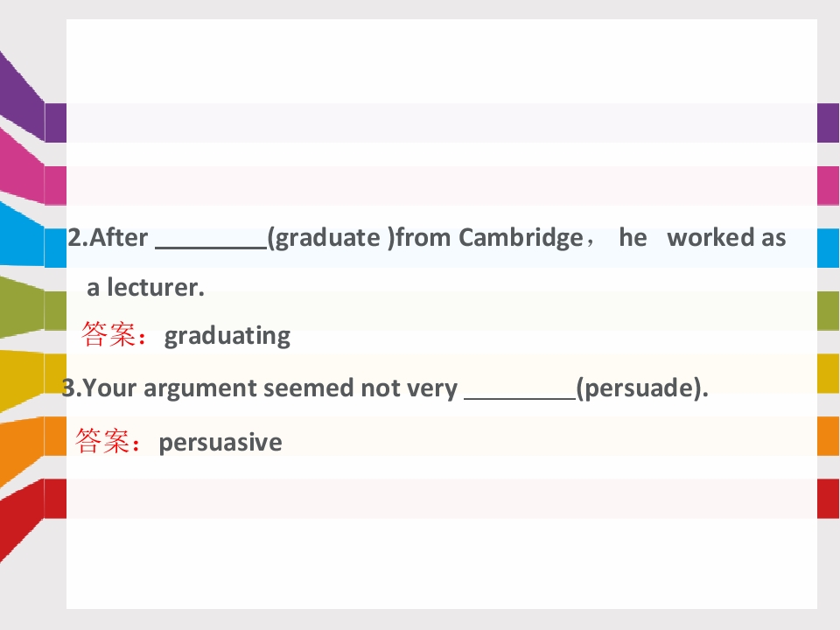Viewport: 840px width, 630px height.
Task: Select the answer word "persuasive"
Action: point(220,443)
